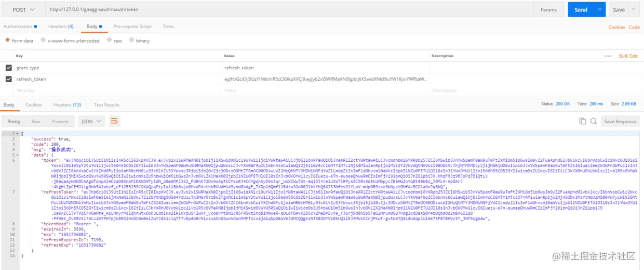Select the response Body tab
644x270 pixels.
point(9,105)
